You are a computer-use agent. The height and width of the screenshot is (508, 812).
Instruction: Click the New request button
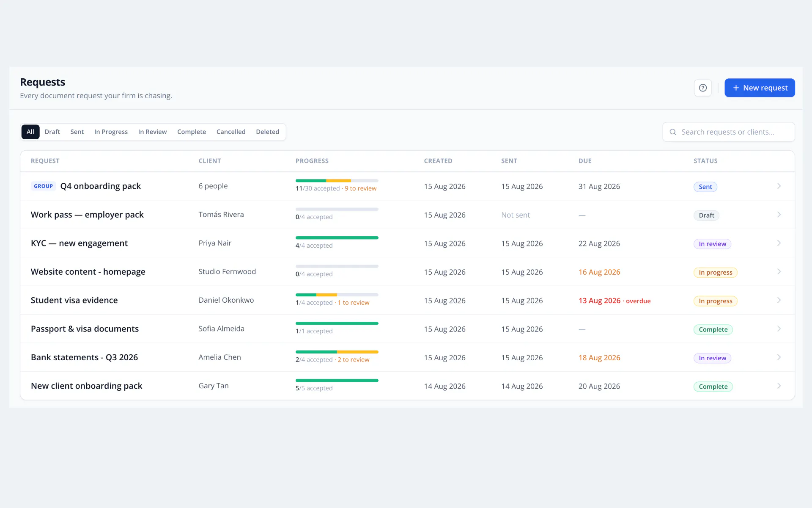[x=760, y=88]
